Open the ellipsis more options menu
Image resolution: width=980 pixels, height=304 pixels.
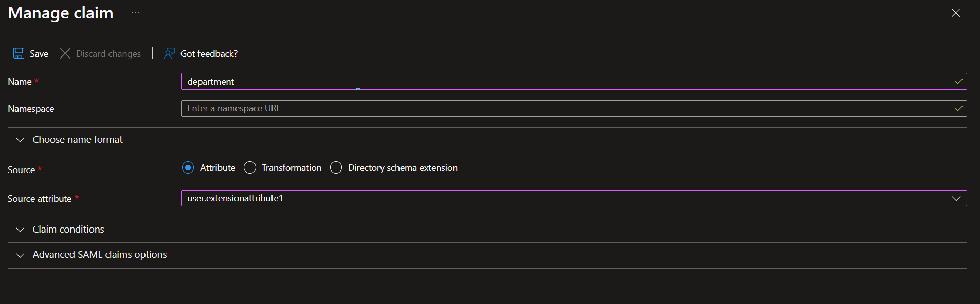136,13
